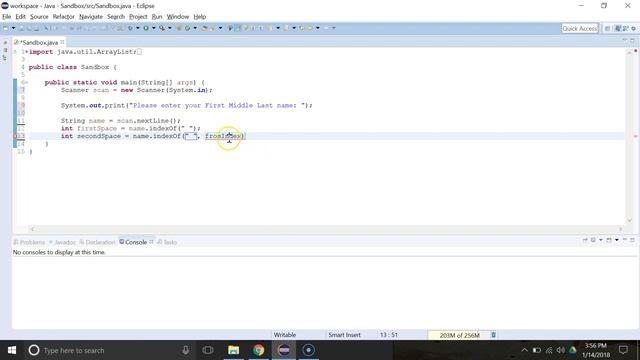Click the 3:56 PM system clock

click(596, 346)
